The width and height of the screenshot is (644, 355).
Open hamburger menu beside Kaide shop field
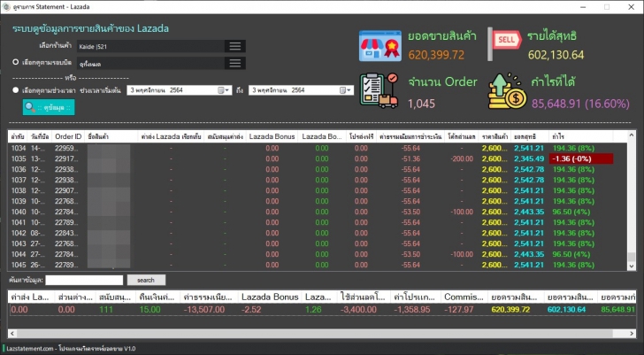tap(235, 46)
